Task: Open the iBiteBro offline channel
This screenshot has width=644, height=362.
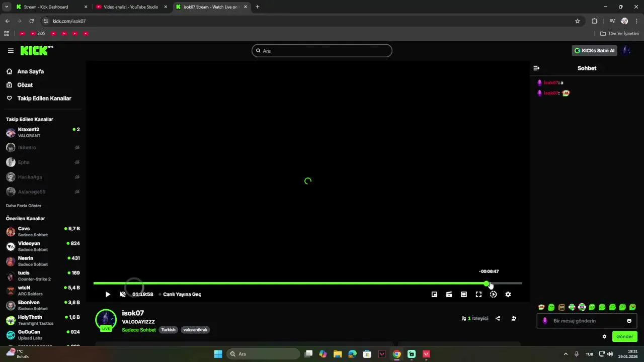Action: pyautogui.click(x=43, y=147)
